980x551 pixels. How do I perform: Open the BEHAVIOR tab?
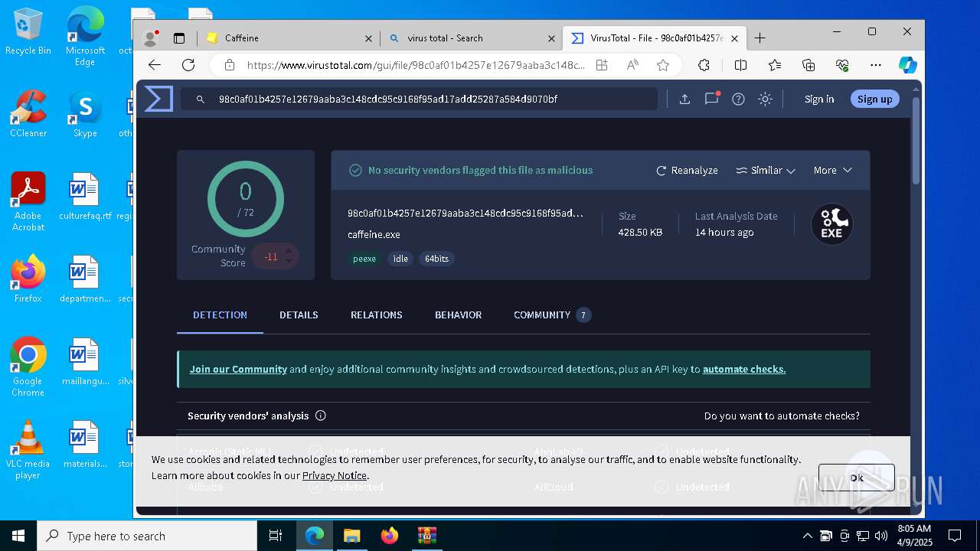pos(458,315)
